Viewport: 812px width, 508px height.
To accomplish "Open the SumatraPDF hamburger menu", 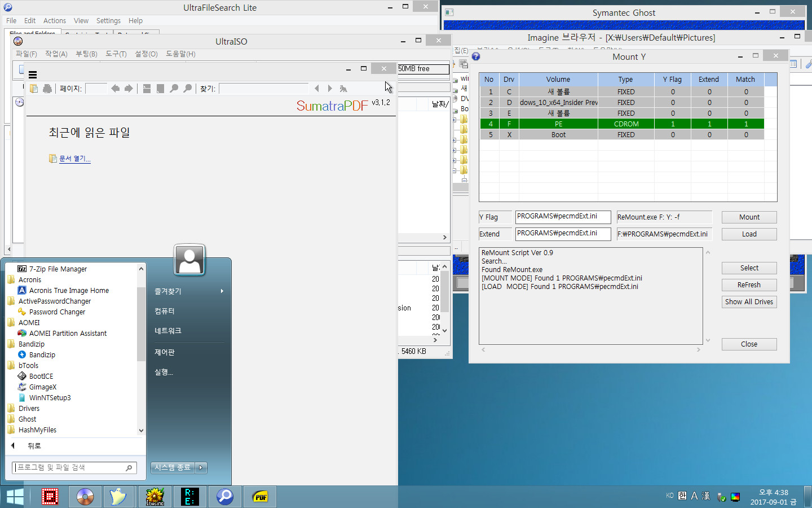I will tap(33, 75).
